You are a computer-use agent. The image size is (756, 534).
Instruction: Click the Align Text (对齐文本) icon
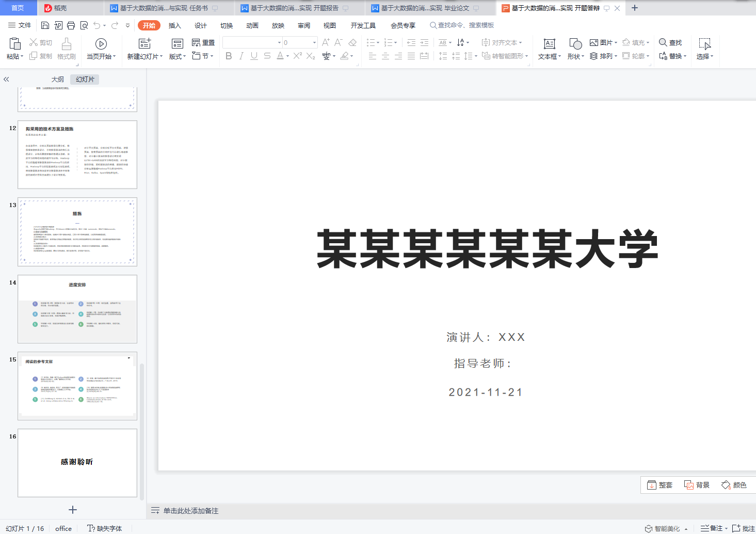pyautogui.click(x=486, y=42)
